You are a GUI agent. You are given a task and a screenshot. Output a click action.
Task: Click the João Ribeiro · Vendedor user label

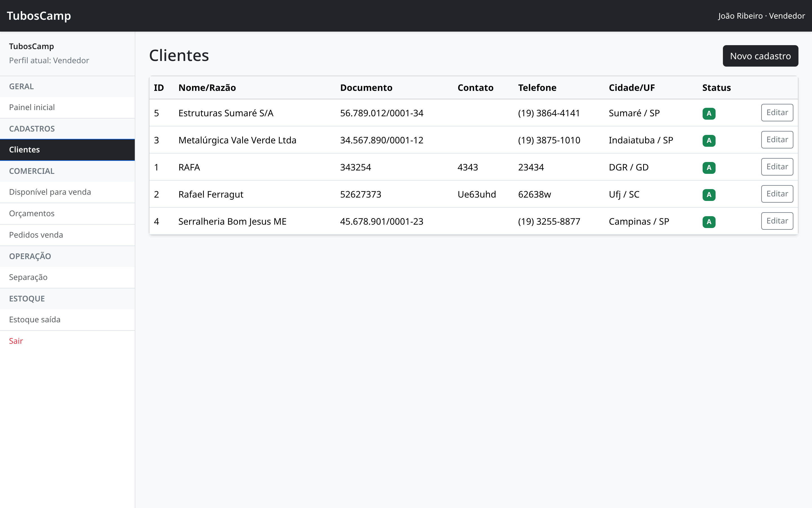[761, 16]
